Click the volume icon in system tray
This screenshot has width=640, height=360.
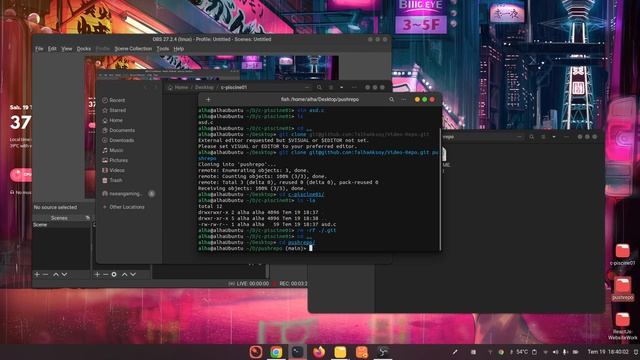coord(556,352)
